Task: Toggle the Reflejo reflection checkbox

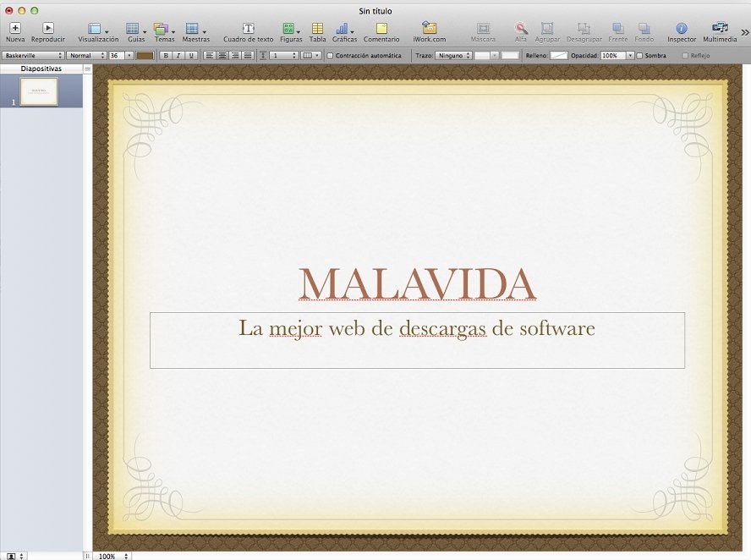Action: point(685,56)
